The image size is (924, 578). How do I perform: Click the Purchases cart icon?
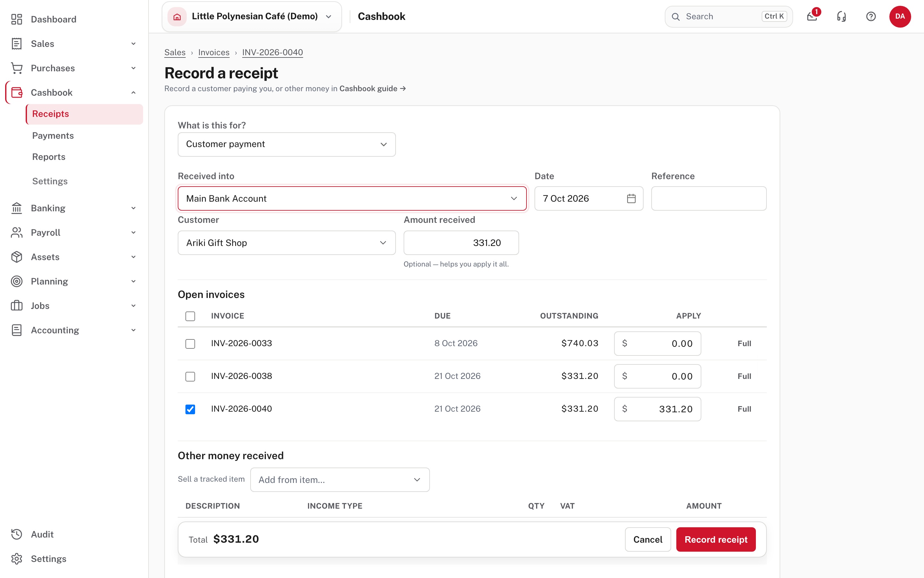(16, 68)
